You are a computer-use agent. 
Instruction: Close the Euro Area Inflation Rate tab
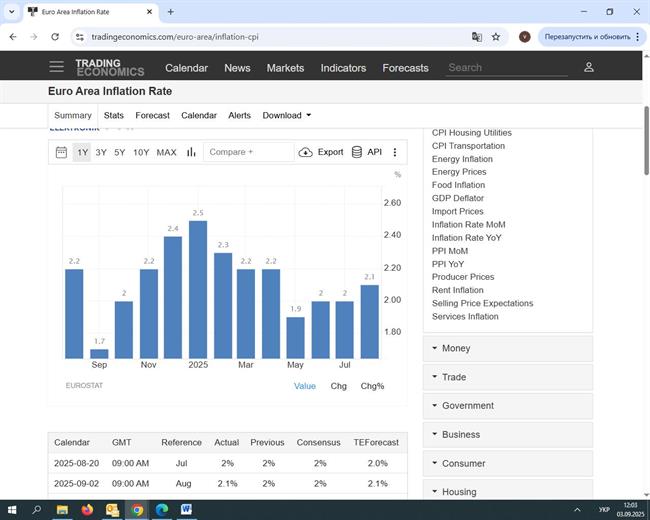(x=149, y=12)
